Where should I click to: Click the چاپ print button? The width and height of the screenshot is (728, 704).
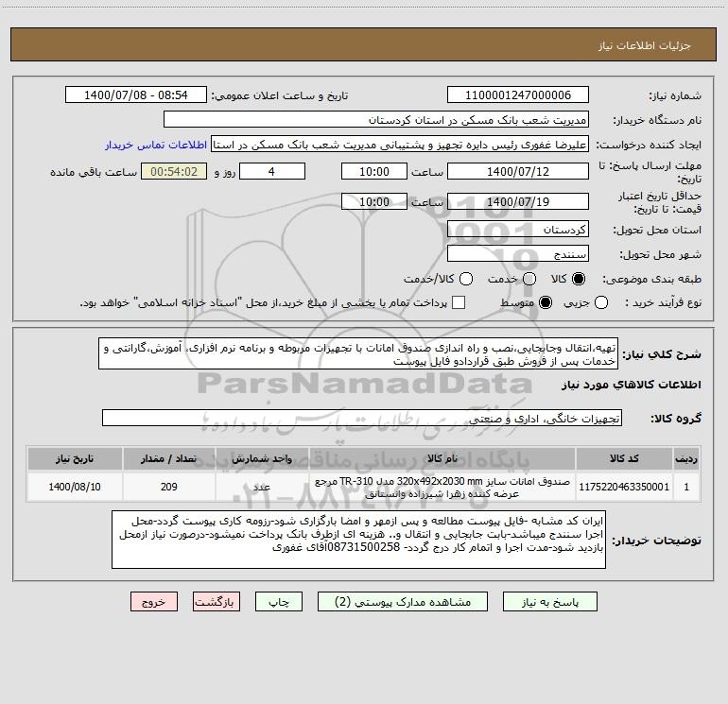279,602
